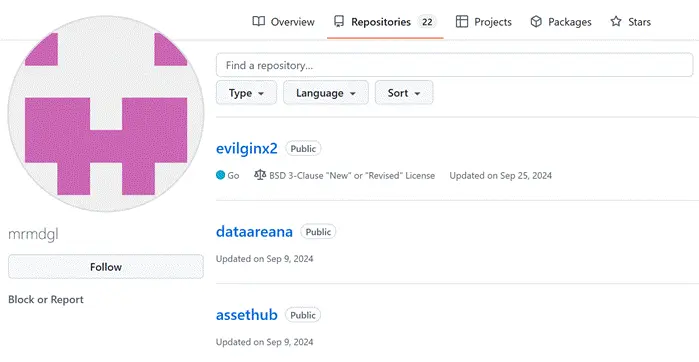Viewport: 699px width, 362px height.
Task: Click the Projects table icon
Action: [462, 21]
